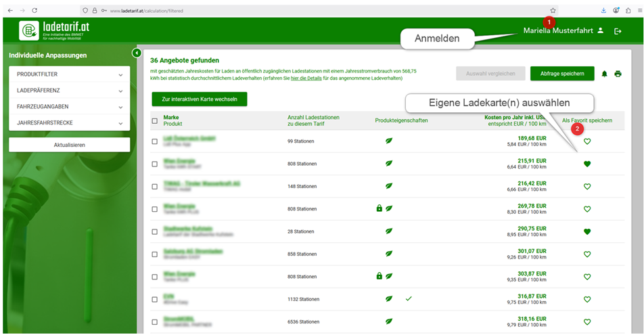Click the ladetarif.at logo
This screenshot has height=335, width=644.
point(55,30)
